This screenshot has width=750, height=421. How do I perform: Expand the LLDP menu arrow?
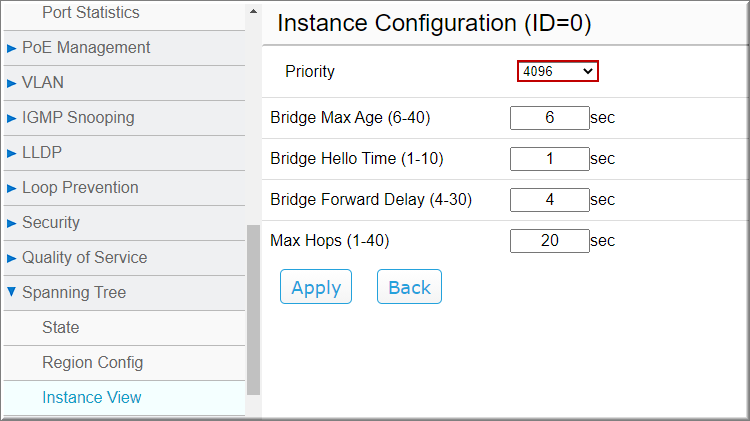pos(12,153)
